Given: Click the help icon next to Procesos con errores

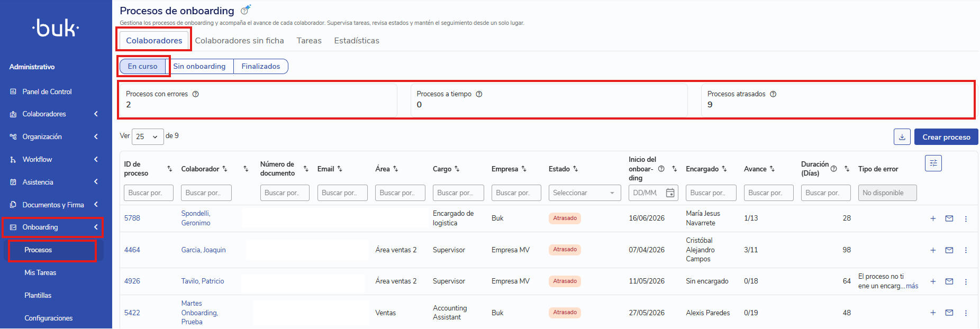Looking at the screenshot, I should 196,94.
